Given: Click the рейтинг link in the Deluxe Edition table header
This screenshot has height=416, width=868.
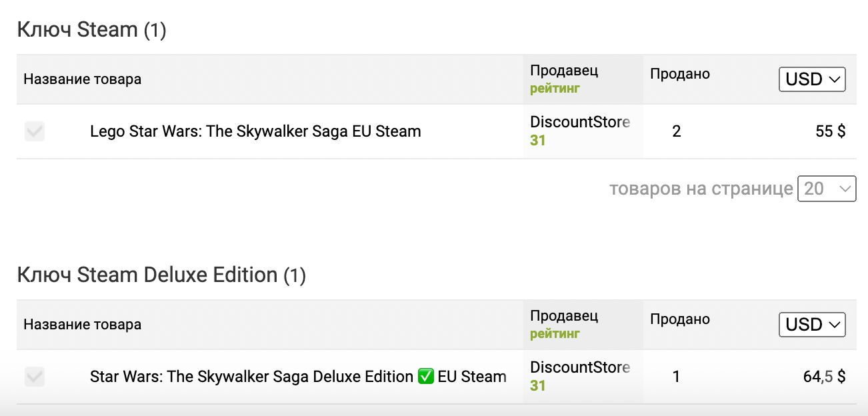Looking at the screenshot, I should [555, 333].
